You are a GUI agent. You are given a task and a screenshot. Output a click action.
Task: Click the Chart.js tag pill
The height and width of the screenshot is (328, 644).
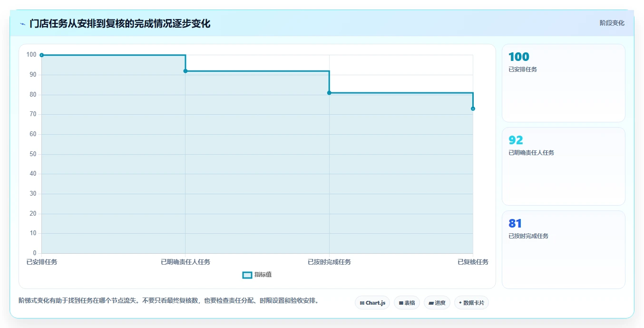pyautogui.click(x=372, y=303)
